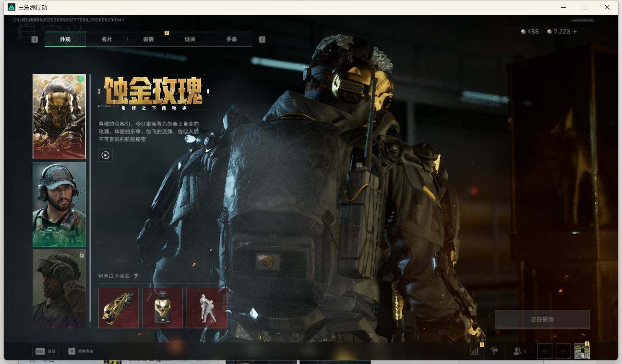Click the 7,223 gold currency icon
This screenshot has height=364, width=622.
[x=550, y=32]
